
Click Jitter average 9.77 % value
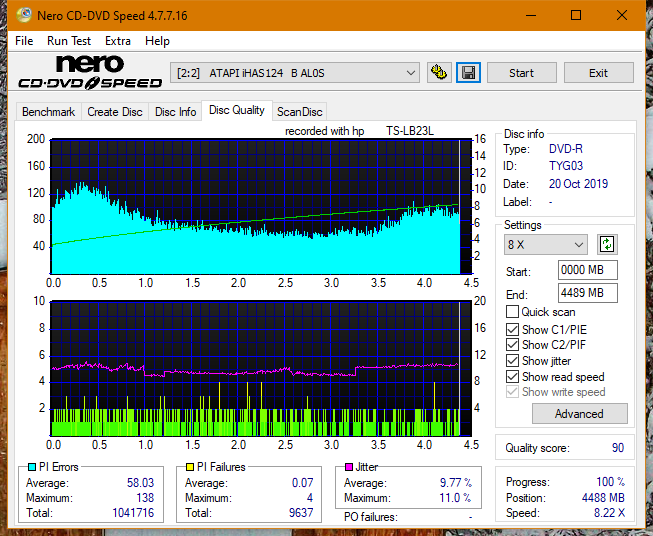tap(456, 483)
